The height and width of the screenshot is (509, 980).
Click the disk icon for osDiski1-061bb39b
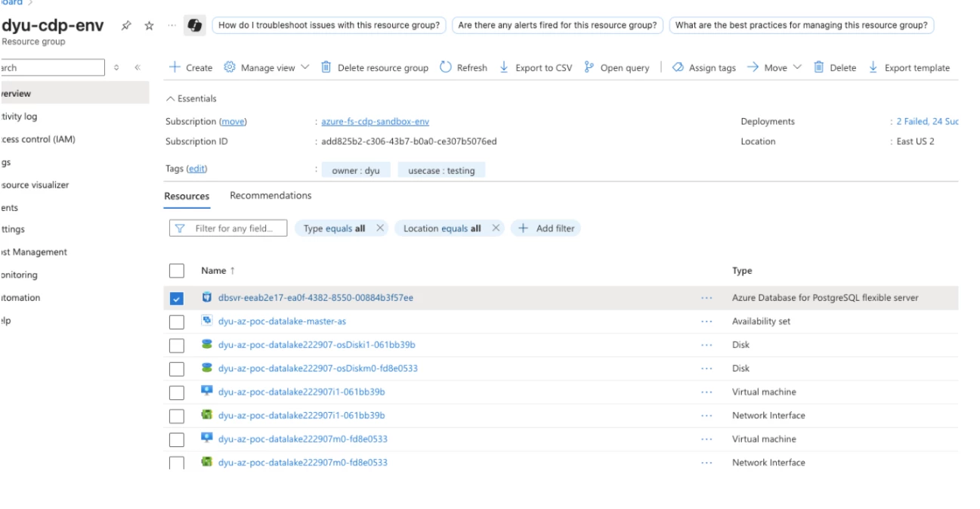[207, 344]
